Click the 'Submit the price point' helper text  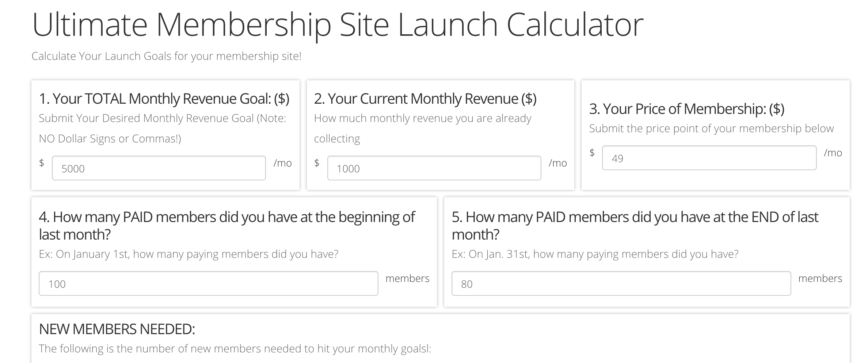click(711, 129)
